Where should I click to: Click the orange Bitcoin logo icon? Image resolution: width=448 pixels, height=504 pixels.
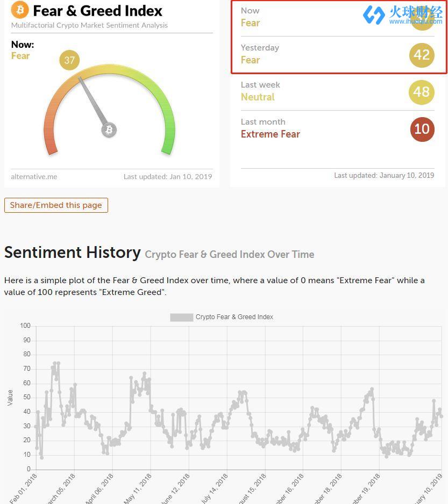pos(20,10)
